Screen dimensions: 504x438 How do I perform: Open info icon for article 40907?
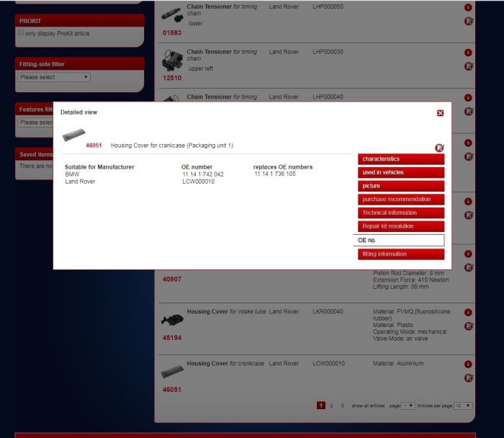pyautogui.click(x=468, y=254)
